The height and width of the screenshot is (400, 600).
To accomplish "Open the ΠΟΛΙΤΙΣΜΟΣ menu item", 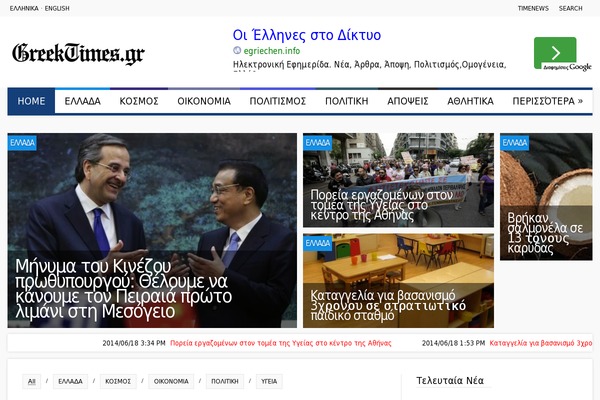I will [x=278, y=101].
